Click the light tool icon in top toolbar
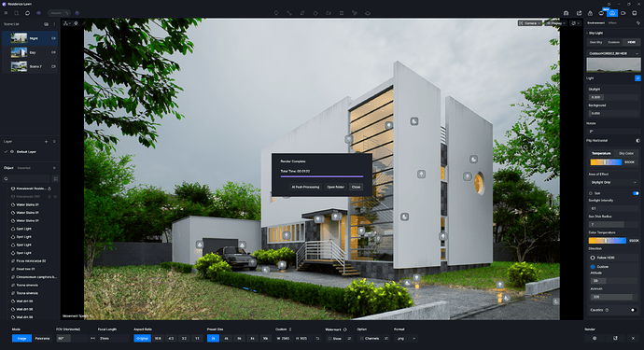Screen dimensions: 644x350 (276, 13)
